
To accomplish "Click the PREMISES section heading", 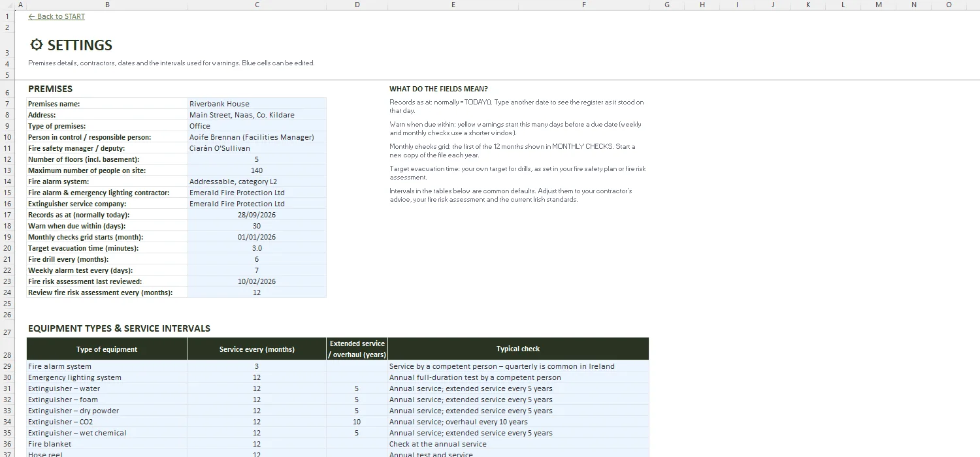I will (50, 89).
